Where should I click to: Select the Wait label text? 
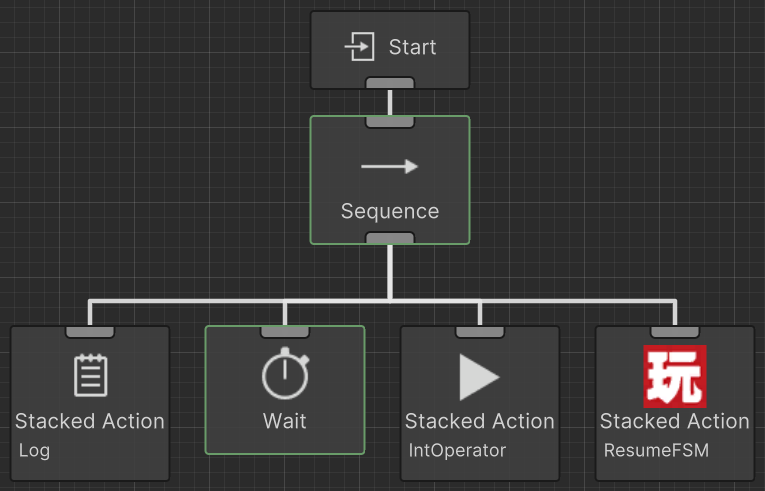[x=285, y=421]
